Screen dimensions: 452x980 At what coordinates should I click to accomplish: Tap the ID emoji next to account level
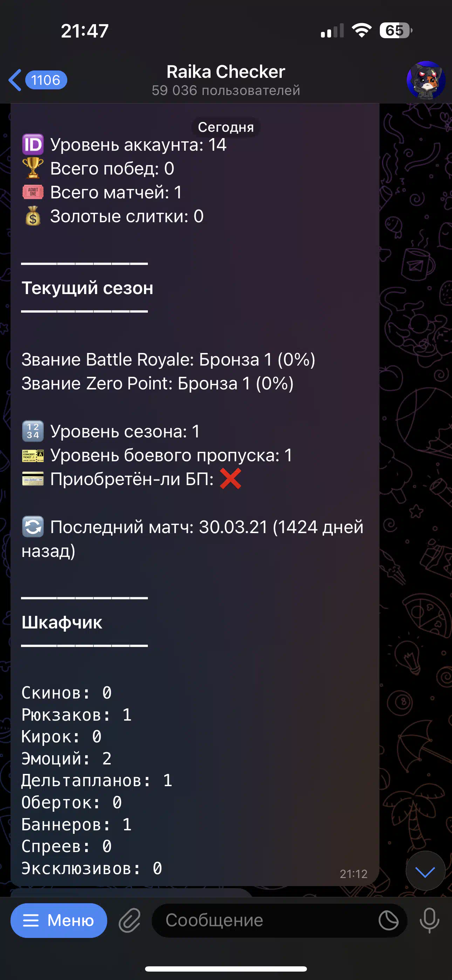(x=33, y=145)
